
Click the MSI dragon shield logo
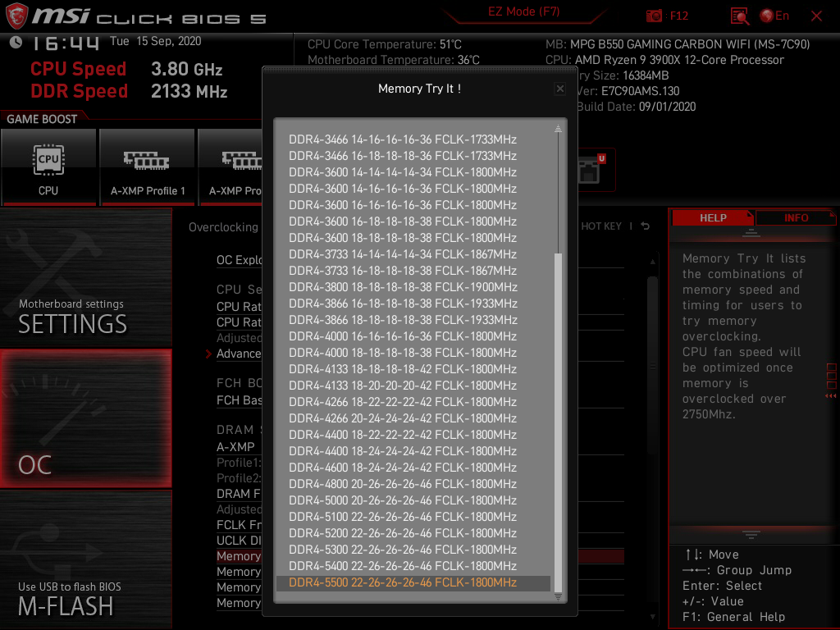click(16, 16)
